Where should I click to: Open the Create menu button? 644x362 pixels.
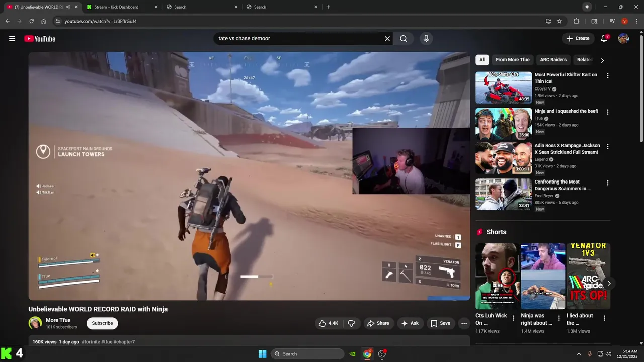[x=578, y=38]
